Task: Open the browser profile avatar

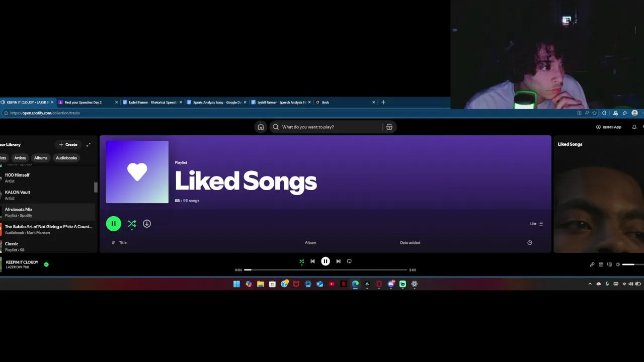Action: point(634,113)
